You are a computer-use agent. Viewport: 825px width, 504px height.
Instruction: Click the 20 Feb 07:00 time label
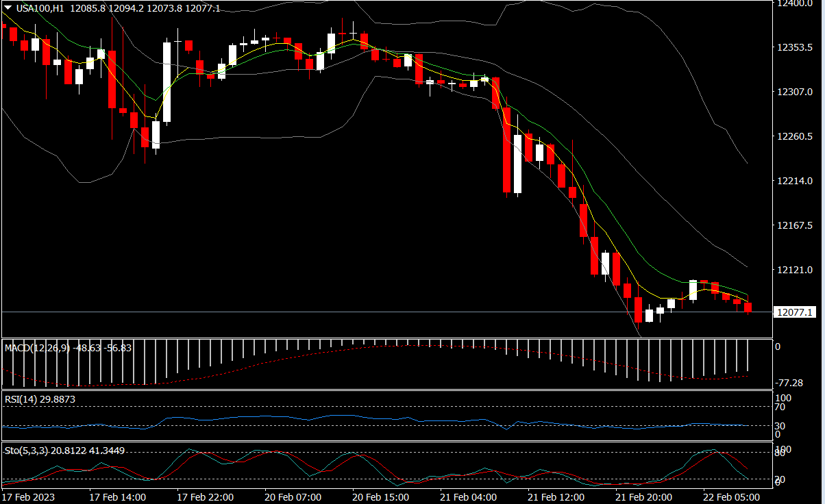(x=293, y=496)
